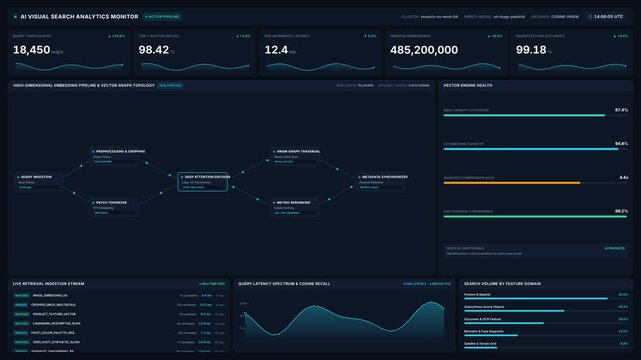This screenshot has height=360, width=641.
Task: Select the Metric Reranking node
Action: pos(294,208)
